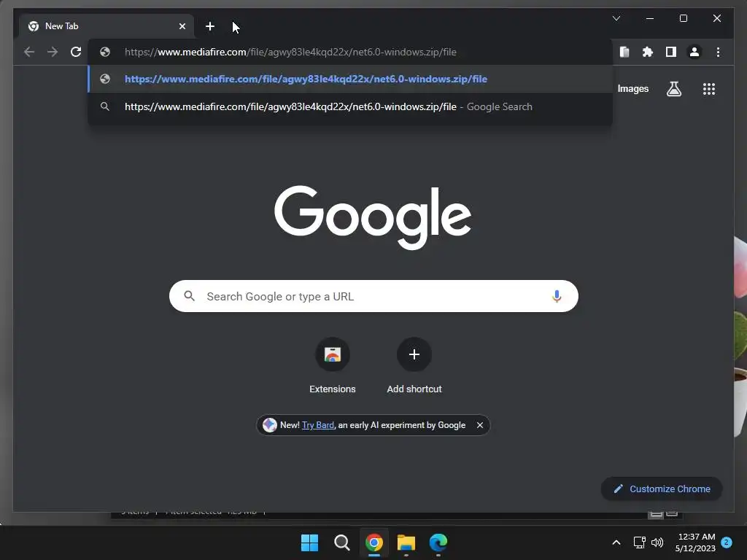Click the Google logo
The height and width of the screenshot is (560, 747).
click(373, 217)
